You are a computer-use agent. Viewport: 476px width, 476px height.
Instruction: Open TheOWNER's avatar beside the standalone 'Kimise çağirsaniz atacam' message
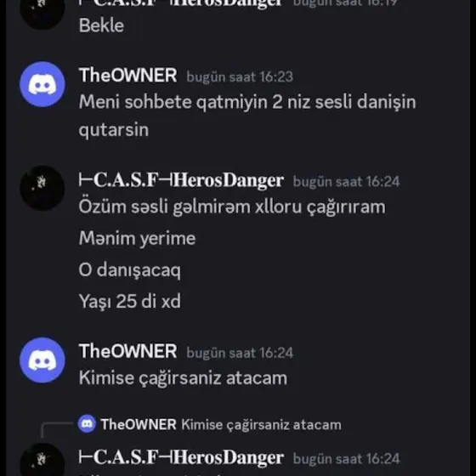pyautogui.click(x=42, y=360)
